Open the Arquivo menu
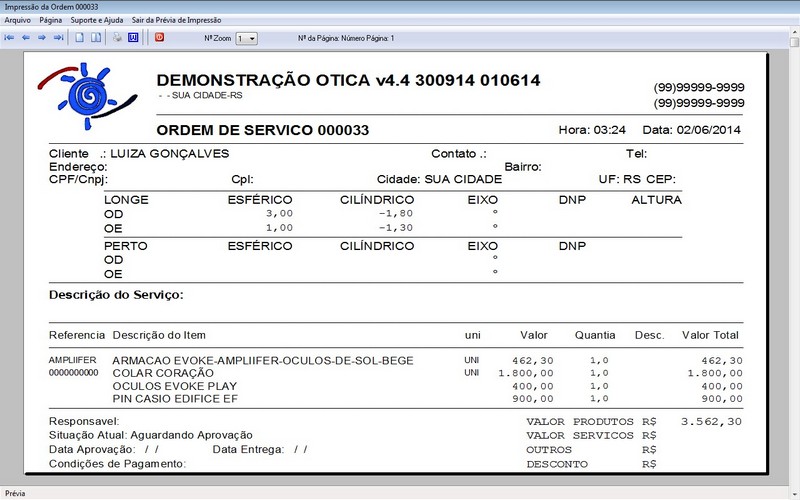The image size is (800, 500). click(17, 20)
